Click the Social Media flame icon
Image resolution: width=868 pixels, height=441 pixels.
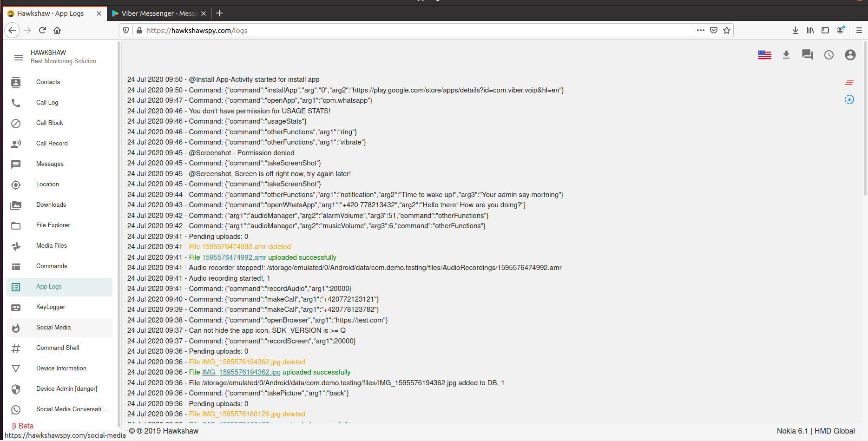point(16,328)
